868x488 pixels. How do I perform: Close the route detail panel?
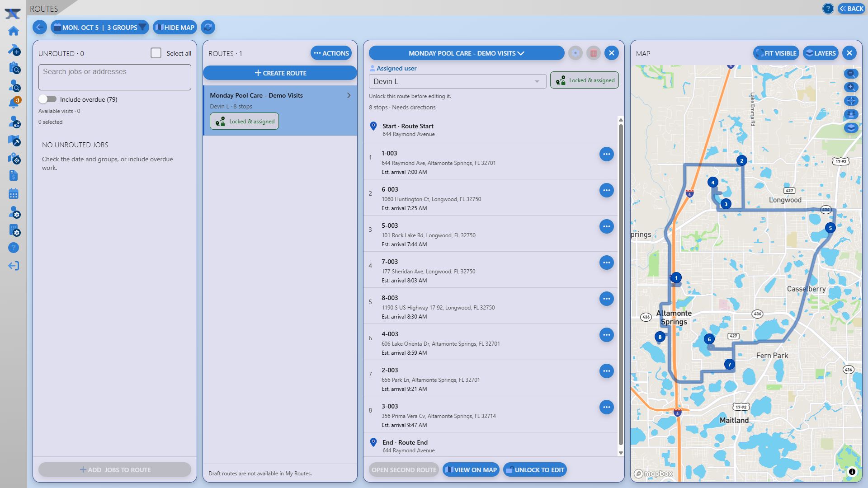coord(612,53)
